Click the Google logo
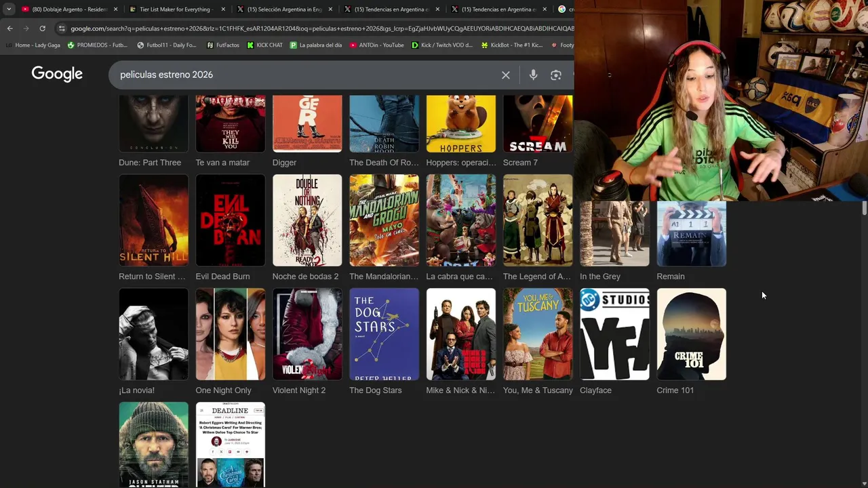This screenshot has height=488, width=868. [57, 75]
